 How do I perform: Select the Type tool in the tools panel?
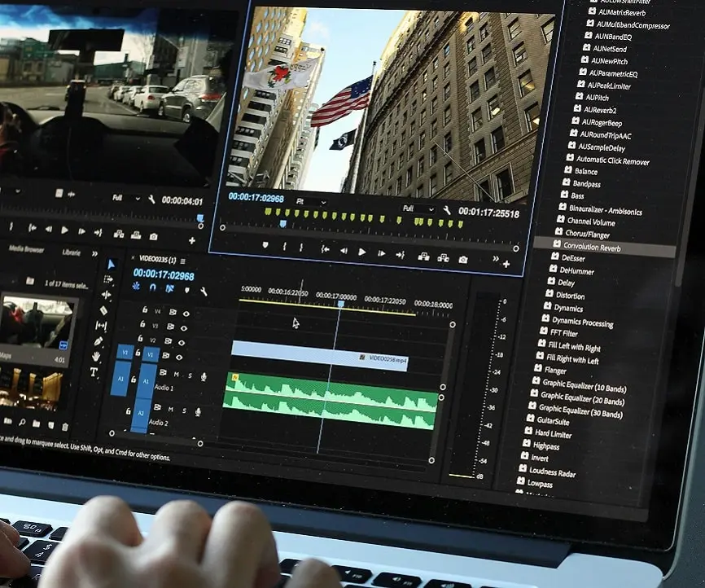click(94, 372)
